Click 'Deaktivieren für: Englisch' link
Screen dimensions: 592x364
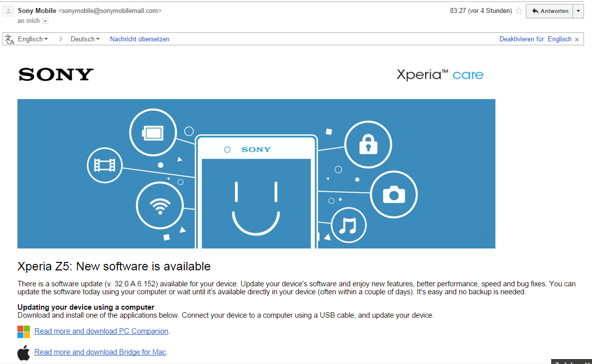535,39
